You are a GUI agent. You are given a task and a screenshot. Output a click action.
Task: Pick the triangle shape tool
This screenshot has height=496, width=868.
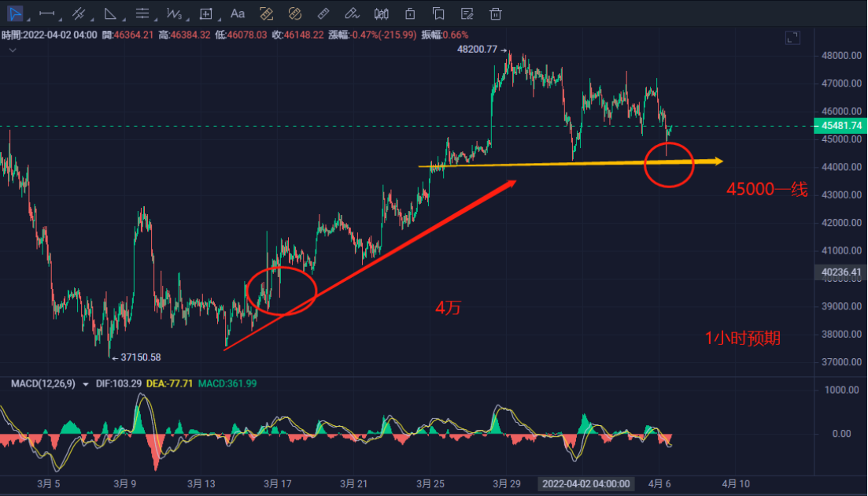pyautogui.click(x=111, y=13)
